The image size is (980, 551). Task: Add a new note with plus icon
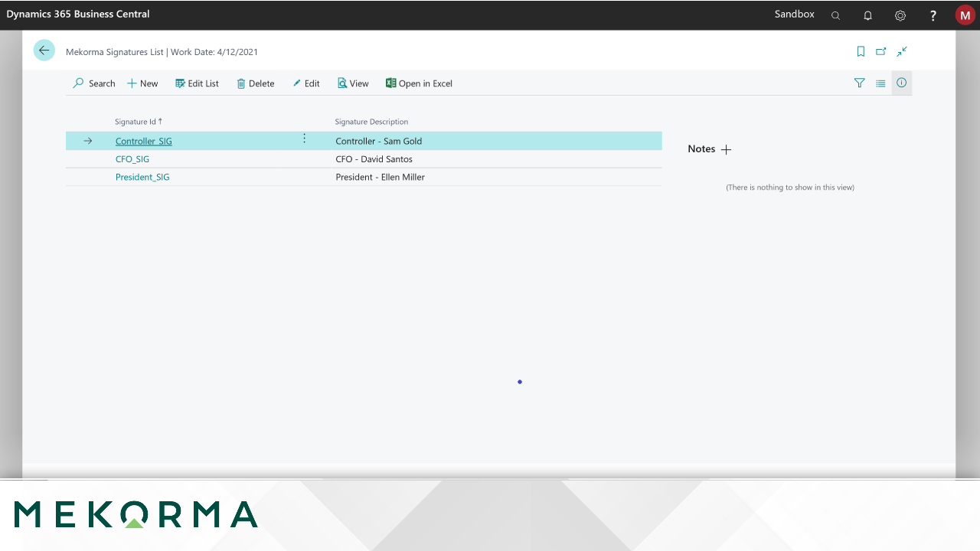(727, 149)
